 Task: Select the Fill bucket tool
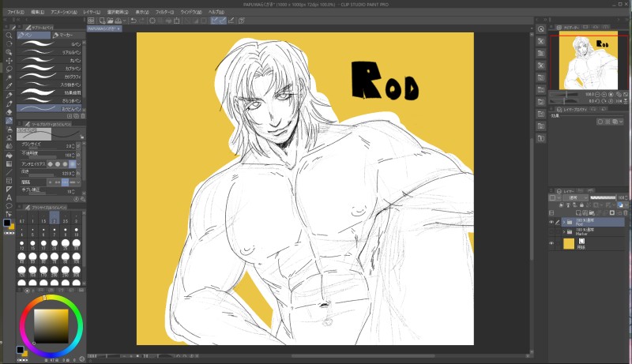[x=9, y=155]
